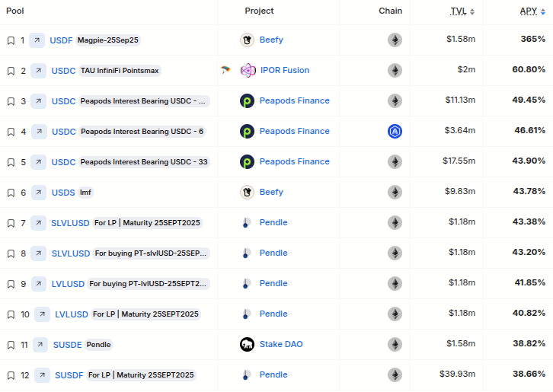
Task: Click Beefy logo in USDS row
Action: tap(248, 192)
